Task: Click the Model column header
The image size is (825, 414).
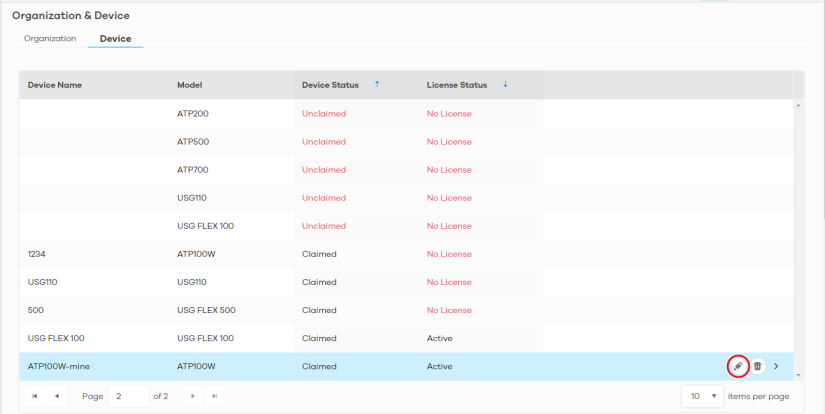Action: click(190, 85)
